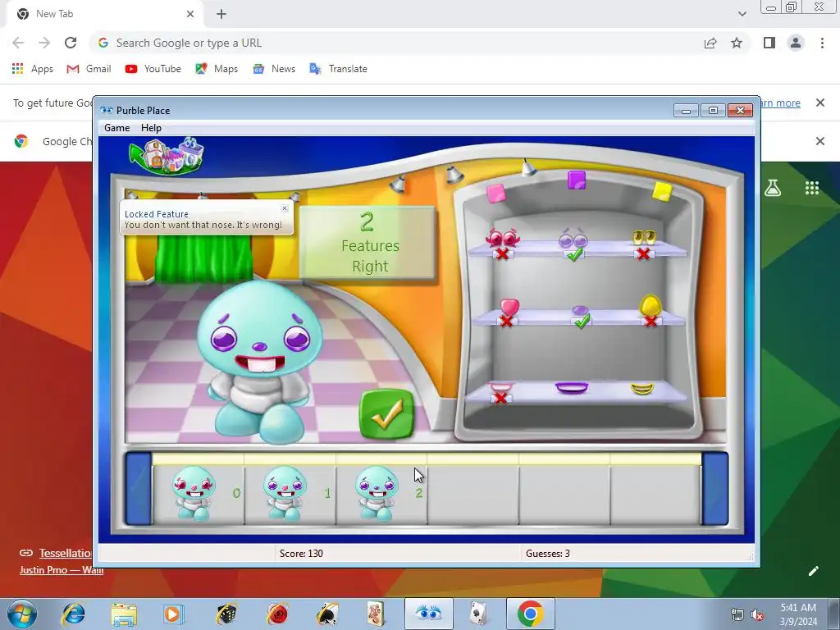The height and width of the screenshot is (630, 840).
Task: Open the Help menu in Purble Place
Action: pos(151,127)
